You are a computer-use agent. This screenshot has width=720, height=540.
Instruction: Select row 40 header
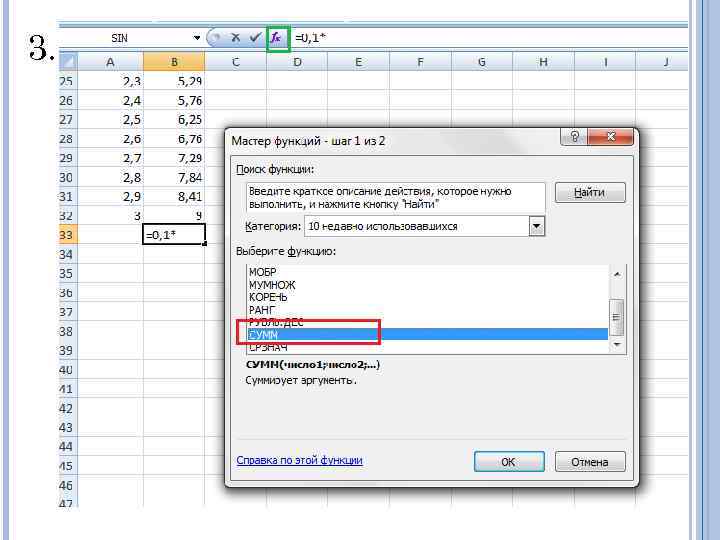(x=68, y=370)
